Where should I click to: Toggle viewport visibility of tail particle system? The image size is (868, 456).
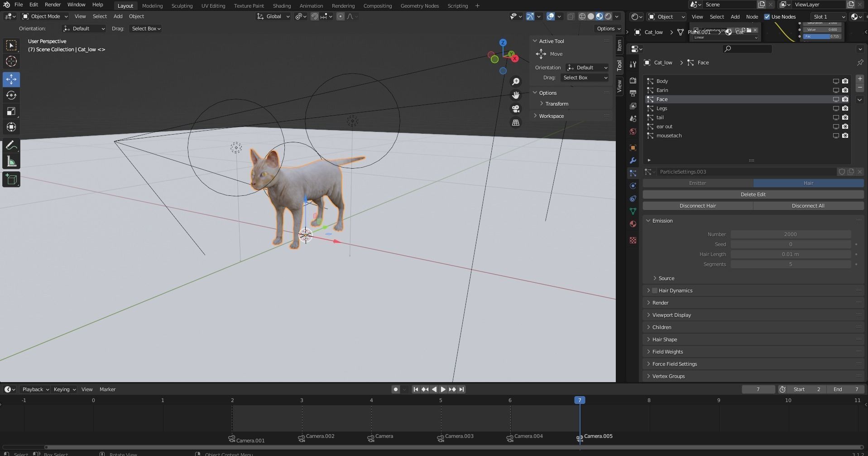836,117
